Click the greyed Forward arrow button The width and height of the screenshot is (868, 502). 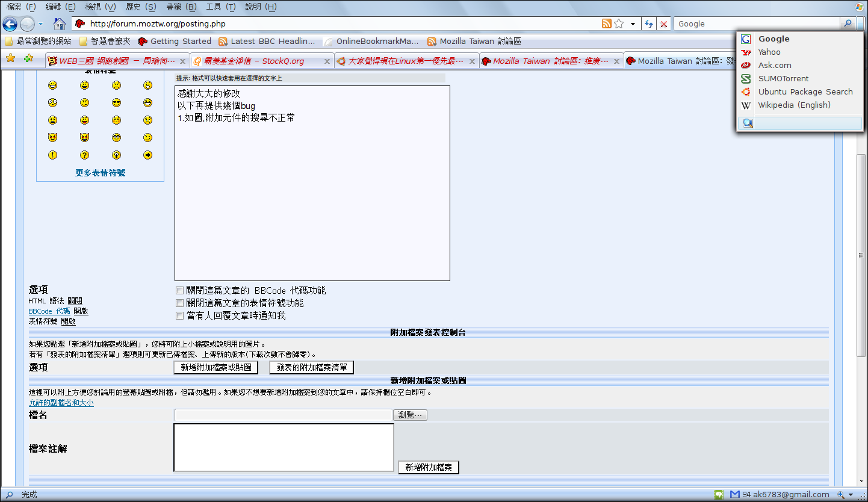click(27, 24)
